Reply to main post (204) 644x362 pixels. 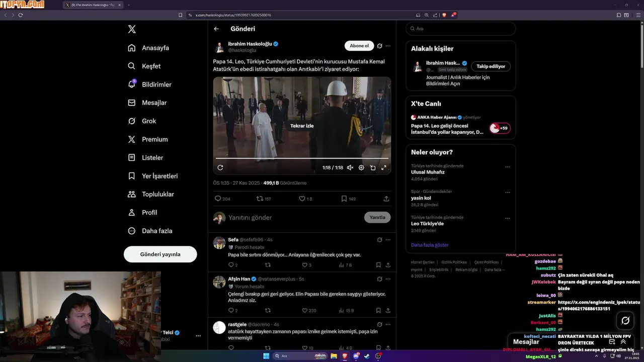point(222,199)
